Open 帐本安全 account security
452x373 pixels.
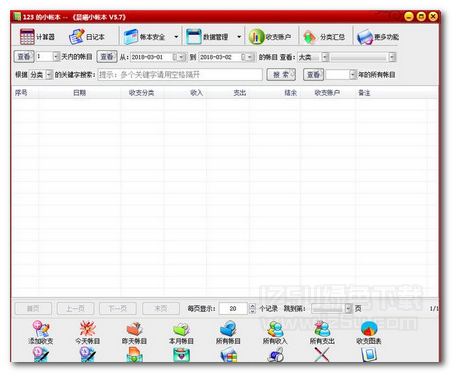(144, 37)
